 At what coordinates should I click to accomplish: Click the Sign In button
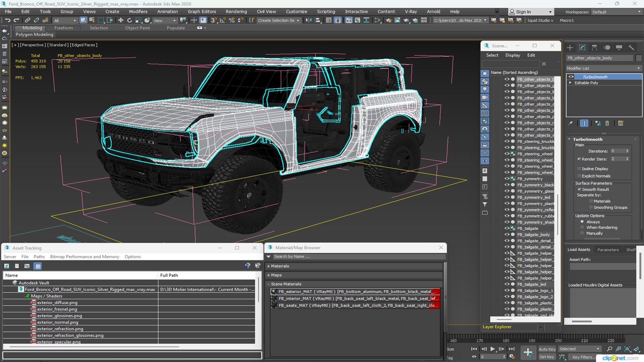coord(530,12)
